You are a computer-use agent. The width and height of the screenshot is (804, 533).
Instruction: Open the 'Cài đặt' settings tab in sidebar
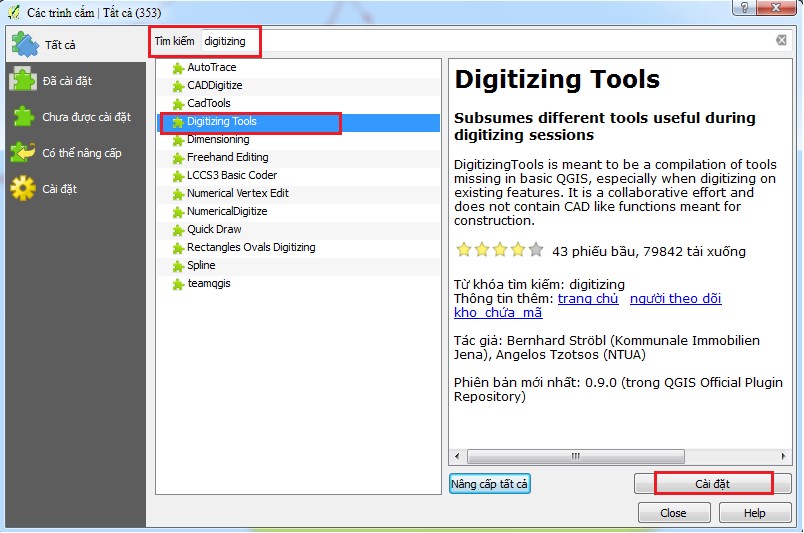pyautogui.click(x=76, y=189)
